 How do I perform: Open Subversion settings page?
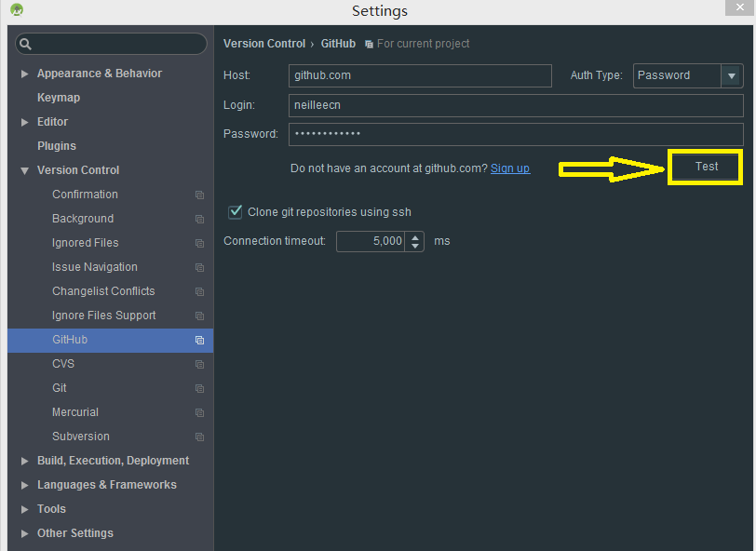coord(80,437)
